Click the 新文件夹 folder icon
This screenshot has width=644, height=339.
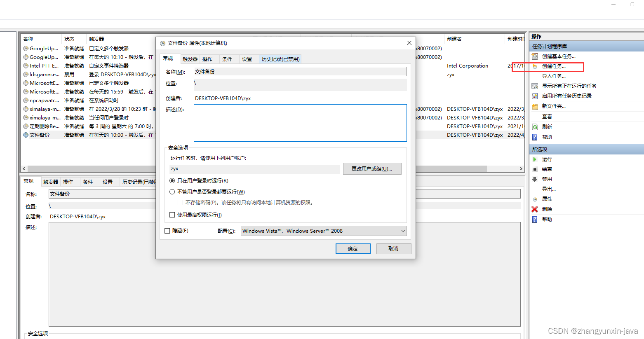[x=535, y=106]
